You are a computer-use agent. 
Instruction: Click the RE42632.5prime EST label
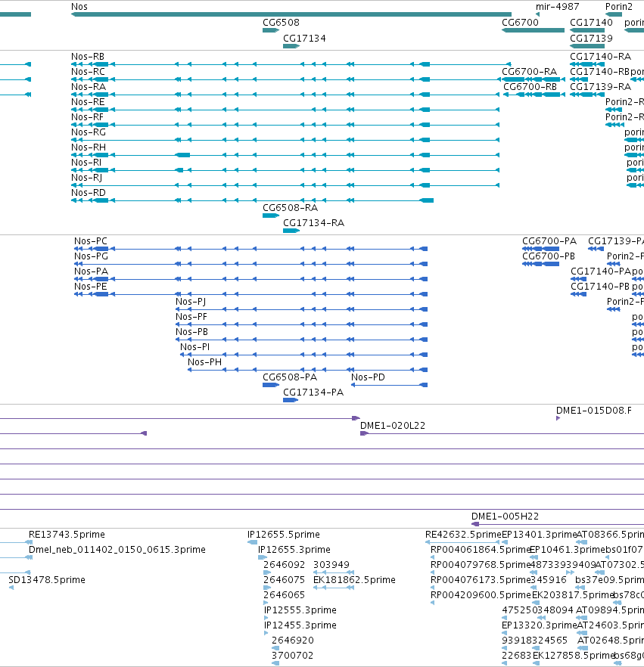463,534
